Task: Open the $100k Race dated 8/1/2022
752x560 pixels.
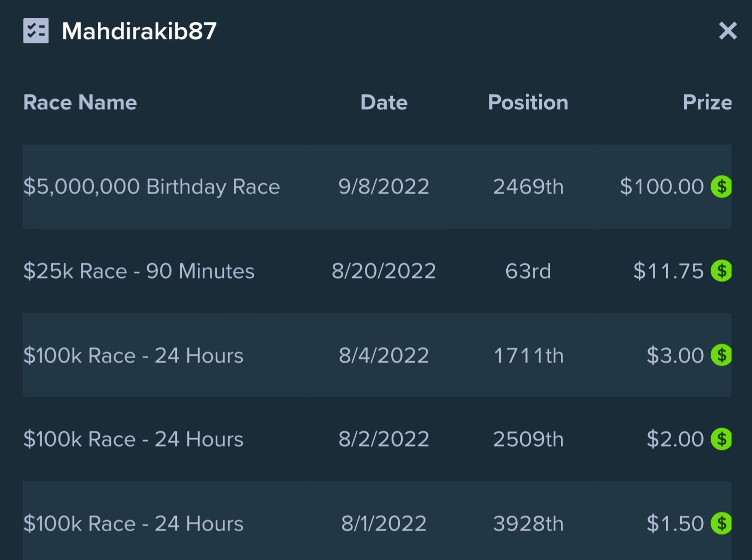Action: click(377, 521)
